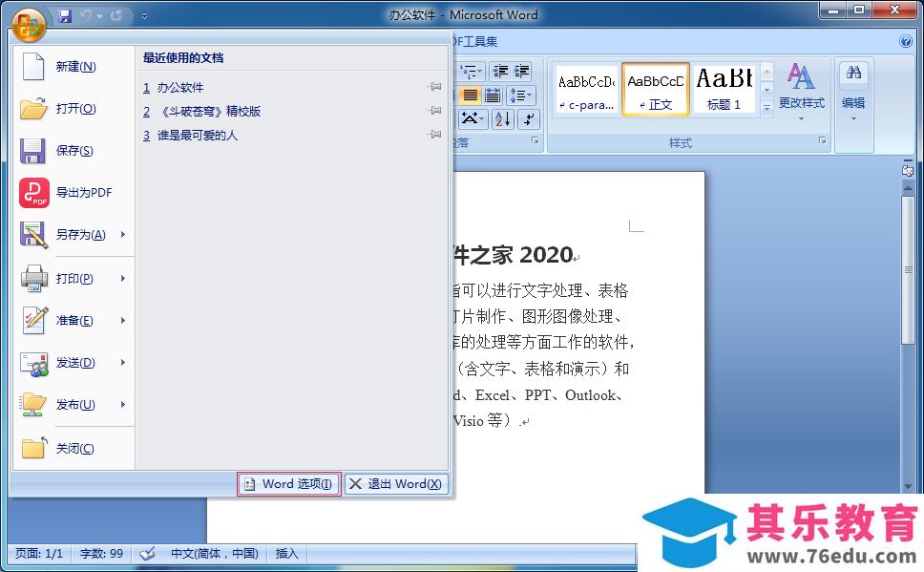Open the paragraph (段落) dialog launcher
This screenshot has height=572, width=924.
point(535,141)
